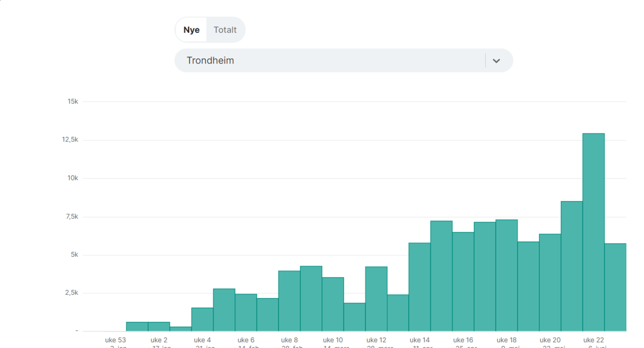Viewport: 644px width, 348px height.
Task: Click the uke 22 x-axis label
Action: pyautogui.click(x=593, y=340)
